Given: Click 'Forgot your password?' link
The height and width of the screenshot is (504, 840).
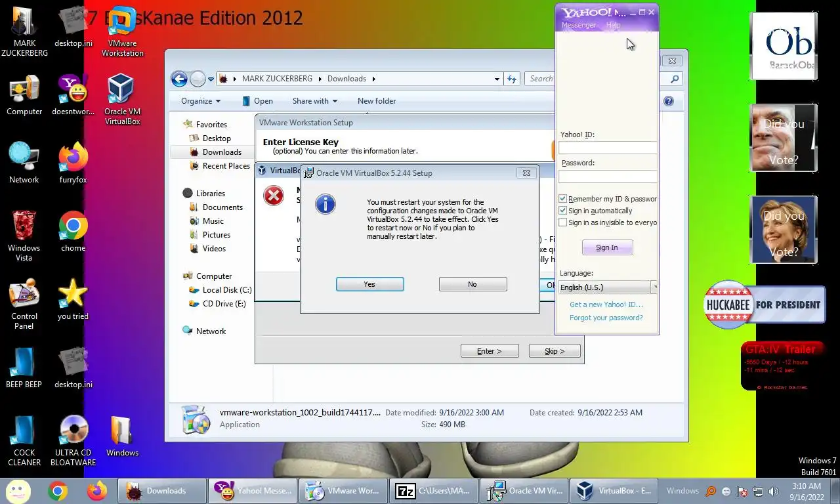Looking at the screenshot, I should tap(606, 318).
